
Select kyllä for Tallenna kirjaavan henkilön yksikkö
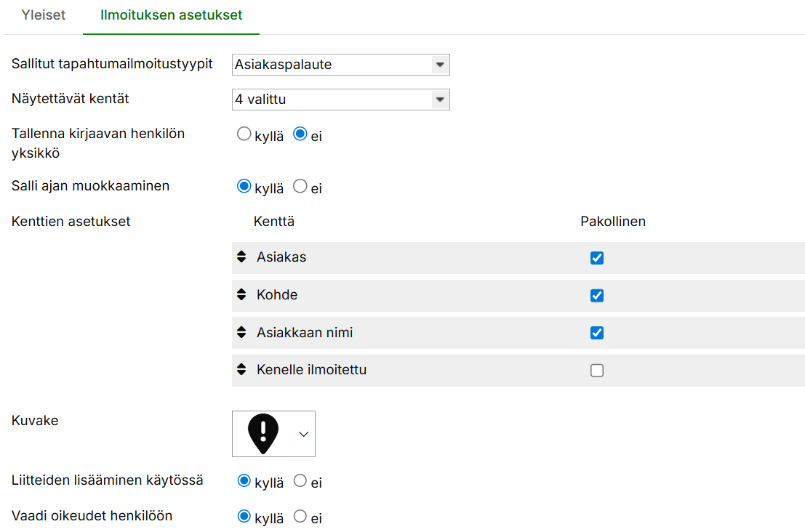pos(244,134)
